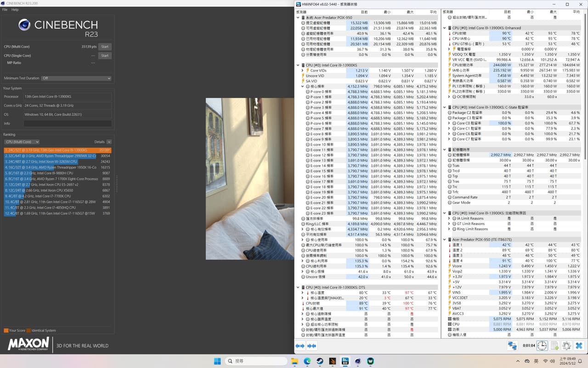Collapse CPU [#0] i9-13900KS section in left pane

click(x=298, y=65)
